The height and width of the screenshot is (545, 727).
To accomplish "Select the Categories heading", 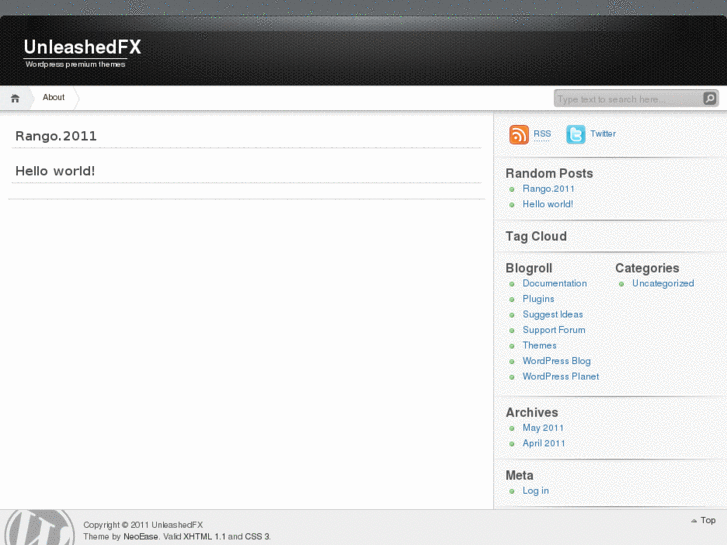I will click(x=647, y=268).
